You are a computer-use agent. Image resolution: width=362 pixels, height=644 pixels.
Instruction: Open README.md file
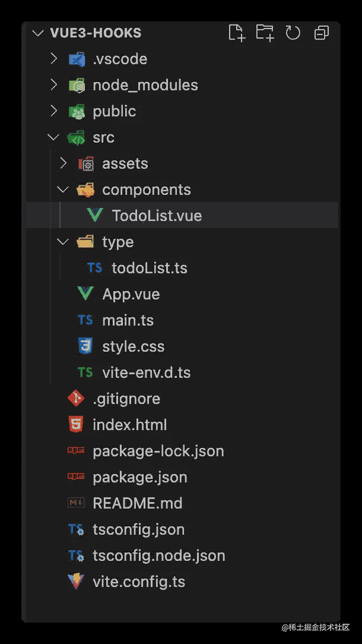click(137, 503)
